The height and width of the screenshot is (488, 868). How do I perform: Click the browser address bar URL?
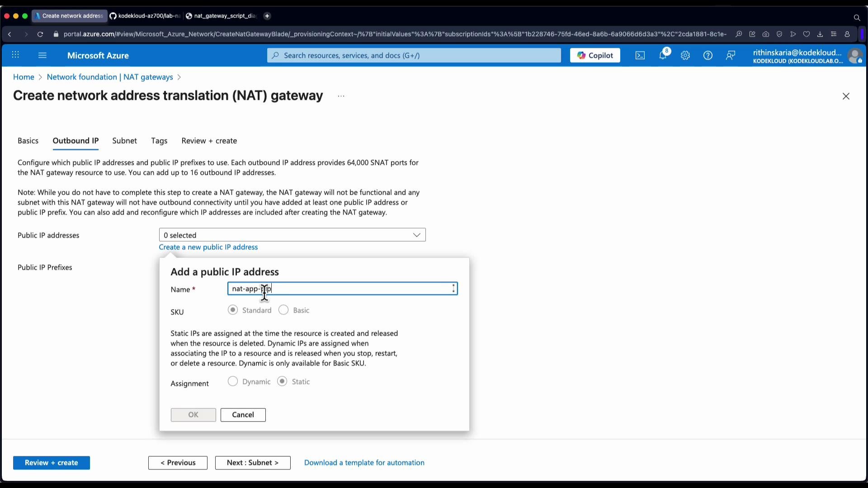[395, 34]
